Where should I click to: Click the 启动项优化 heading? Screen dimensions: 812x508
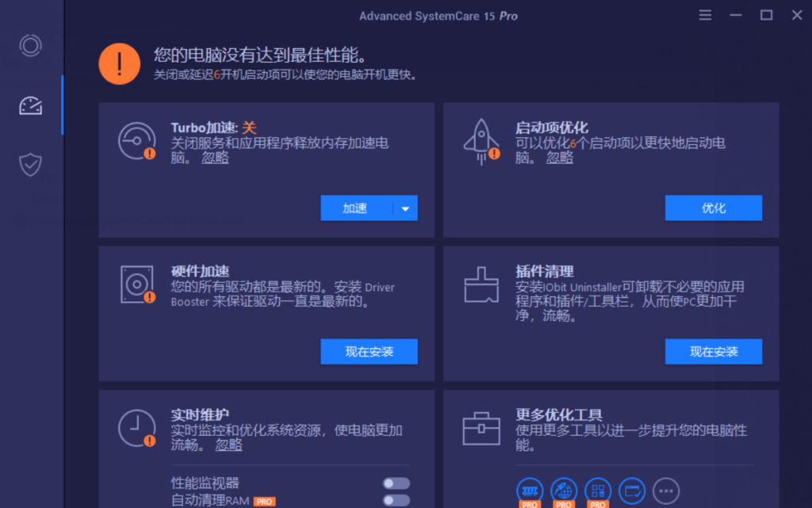(x=552, y=128)
